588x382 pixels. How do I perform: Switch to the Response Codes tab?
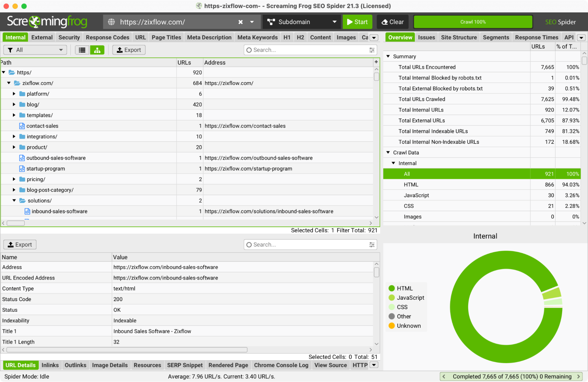(x=107, y=37)
